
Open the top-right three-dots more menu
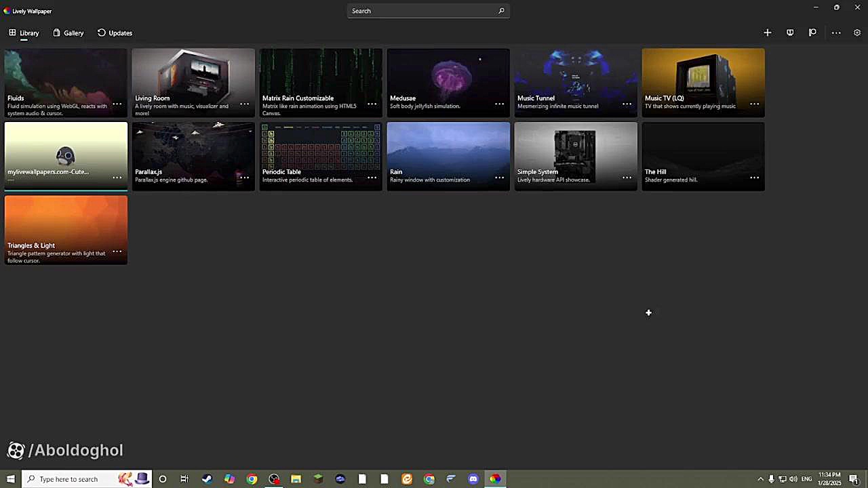[x=836, y=33]
